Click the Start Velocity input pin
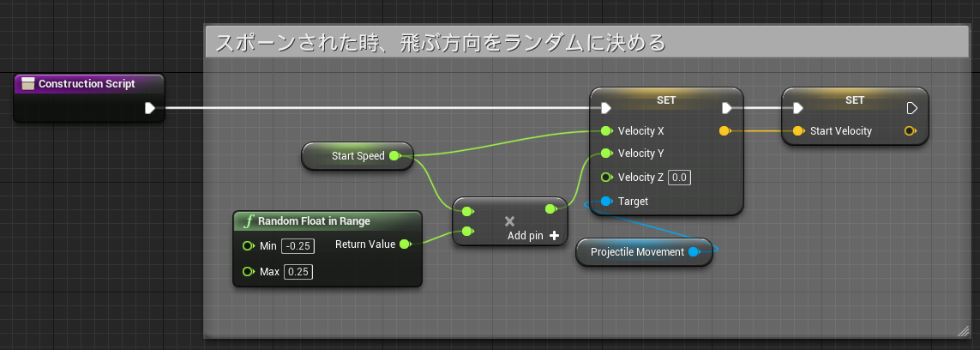The height and width of the screenshot is (350, 980). 797,131
